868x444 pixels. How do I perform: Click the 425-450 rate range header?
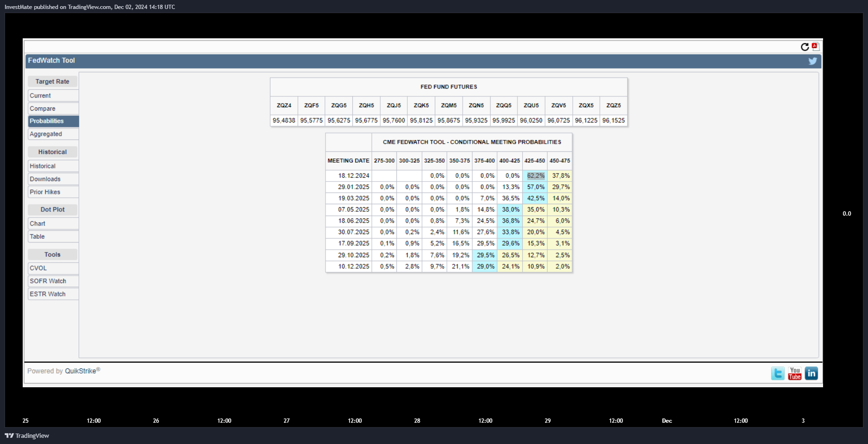click(535, 161)
